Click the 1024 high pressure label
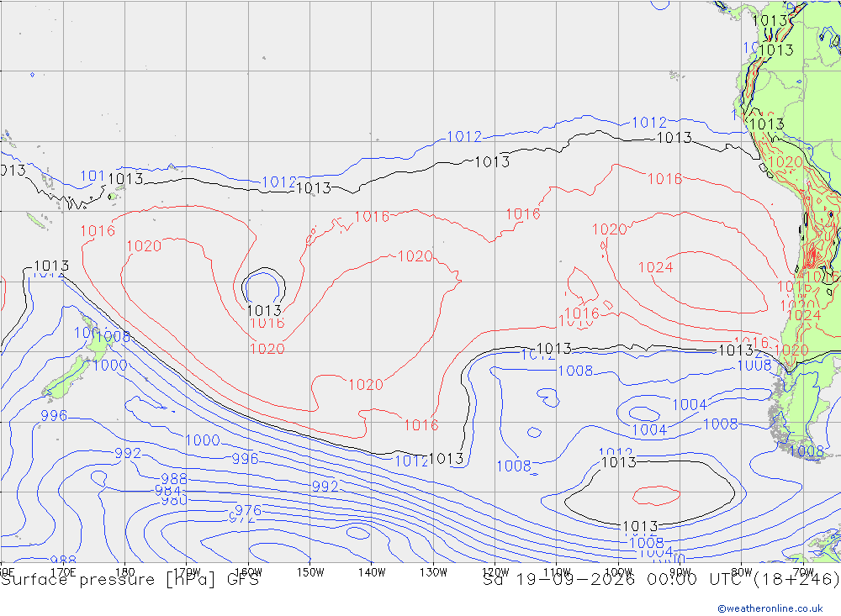Image resolution: width=841 pixels, height=616 pixels. tap(655, 267)
